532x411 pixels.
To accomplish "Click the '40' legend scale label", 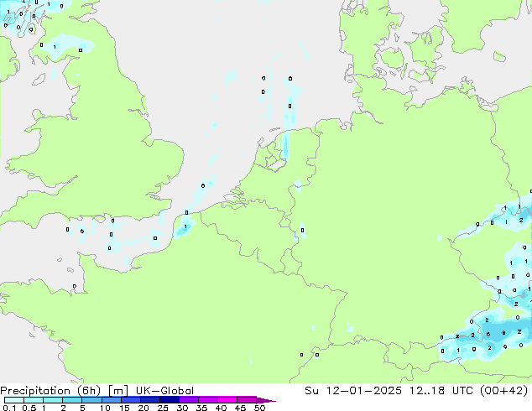I will coord(221,408).
